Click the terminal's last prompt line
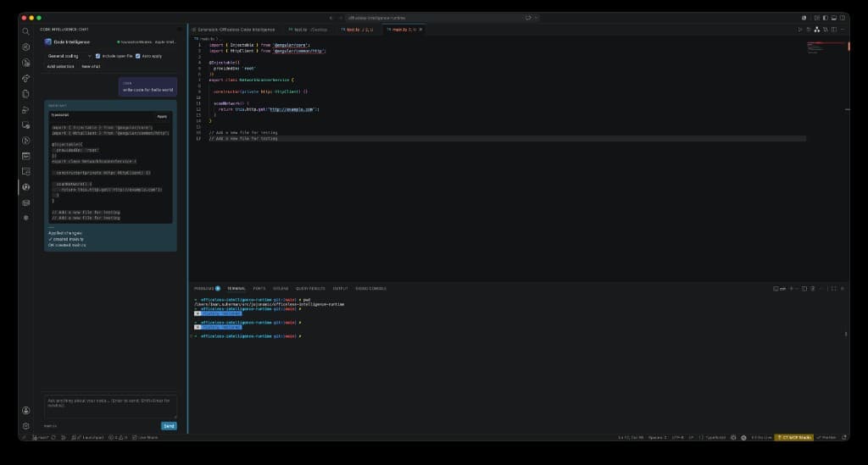The image size is (868, 465). pyautogui.click(x=251, y=336)
